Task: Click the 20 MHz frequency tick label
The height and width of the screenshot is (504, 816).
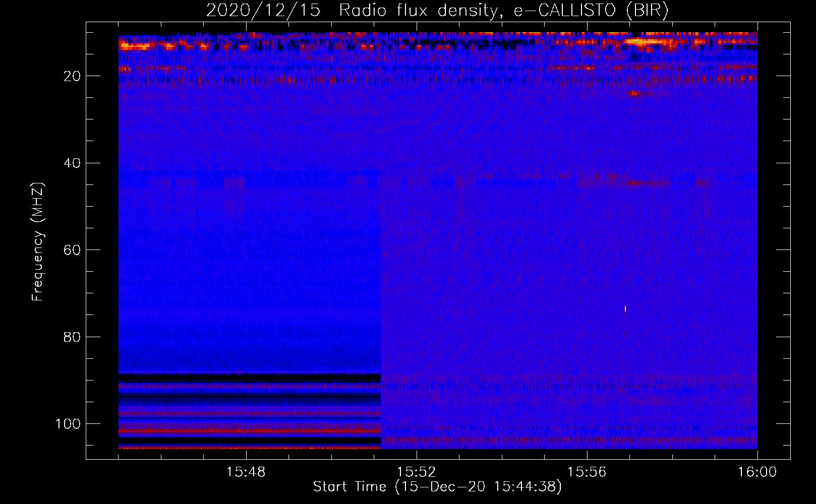Action: (x=73, y=76)
